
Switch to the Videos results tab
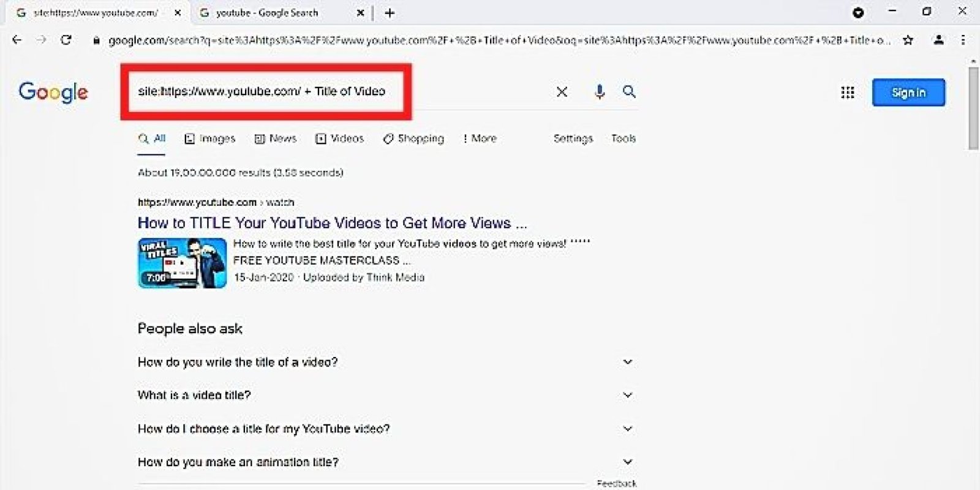[x=340, y=139]
